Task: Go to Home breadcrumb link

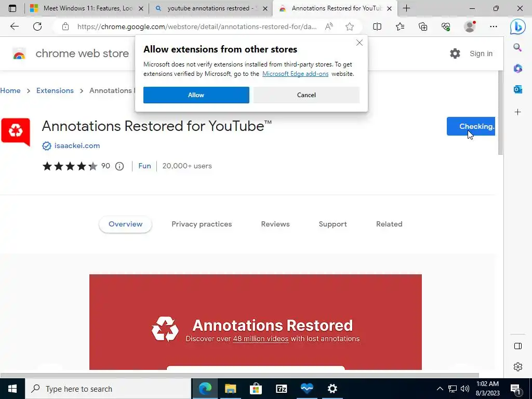Action: click(10, 90)
